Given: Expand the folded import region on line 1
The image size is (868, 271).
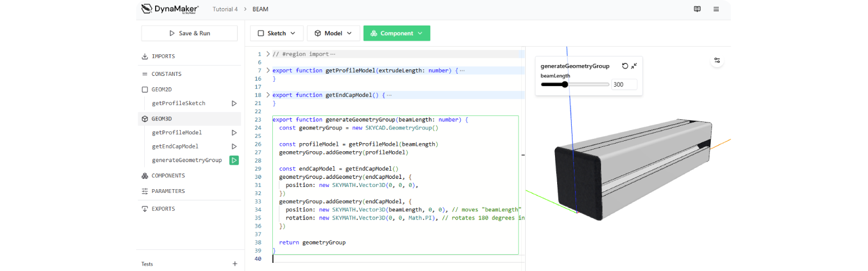Looking at the screenshot, I should pos(268,54).
